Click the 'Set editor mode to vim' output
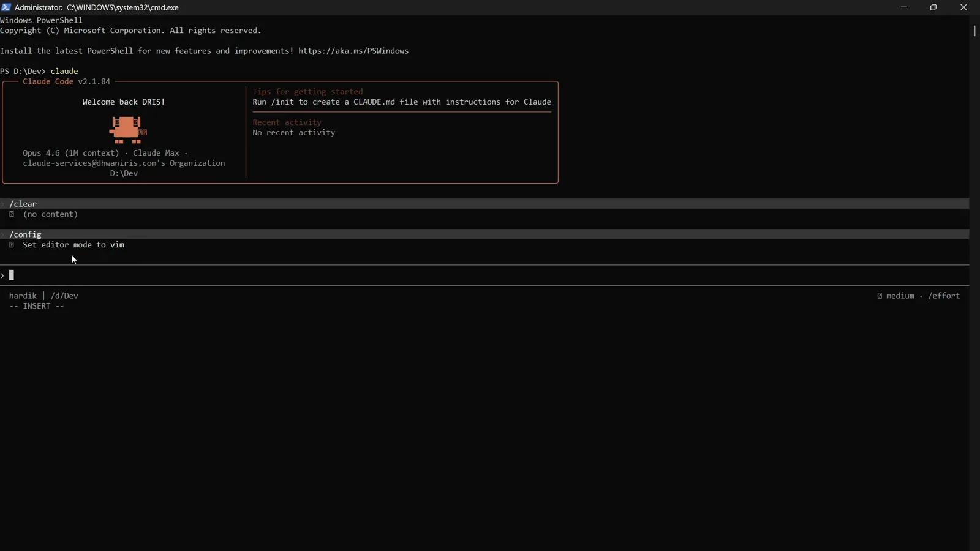980x551 pixels. point(73,245)
